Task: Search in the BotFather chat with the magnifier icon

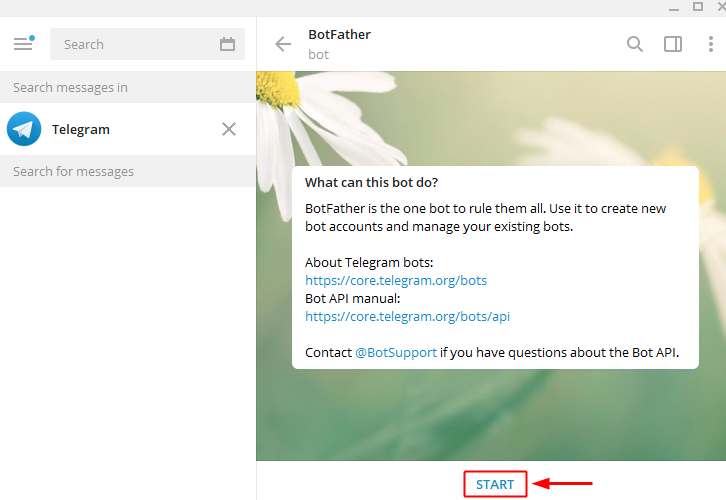Action: tap(635, 44)
